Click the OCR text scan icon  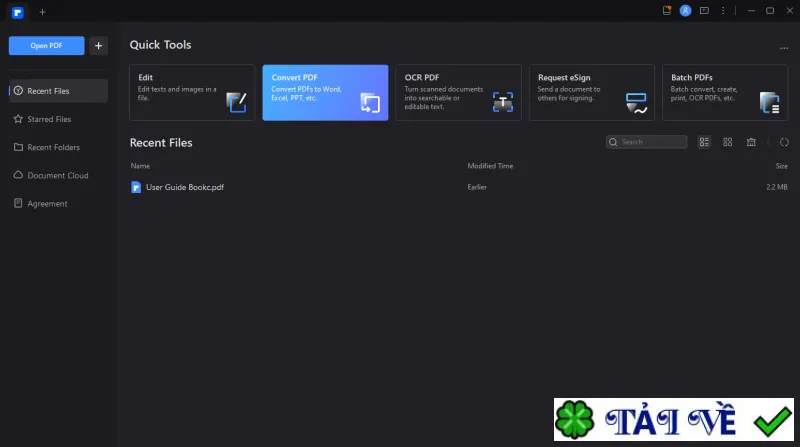coord(503,102)
